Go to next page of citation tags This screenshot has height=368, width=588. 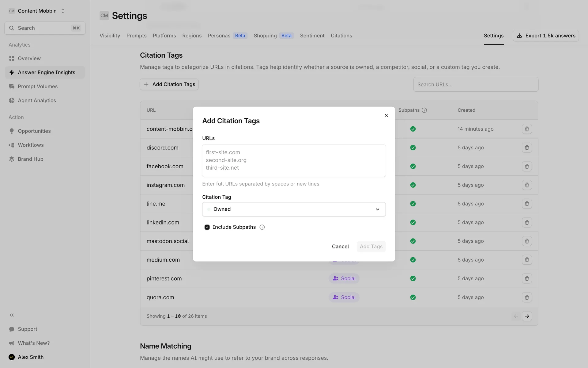[x=527, y=316]
